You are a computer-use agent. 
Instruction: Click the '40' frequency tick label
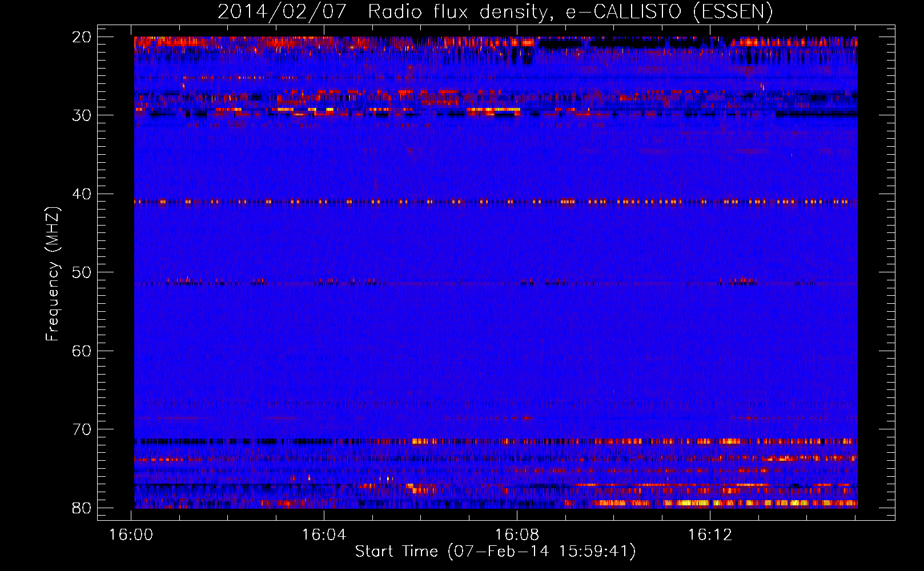coord(82,194)
